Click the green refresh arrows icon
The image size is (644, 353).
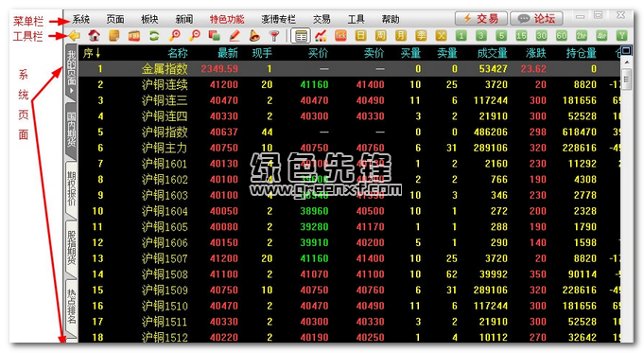pyautogui.click(x=154, y=36)
